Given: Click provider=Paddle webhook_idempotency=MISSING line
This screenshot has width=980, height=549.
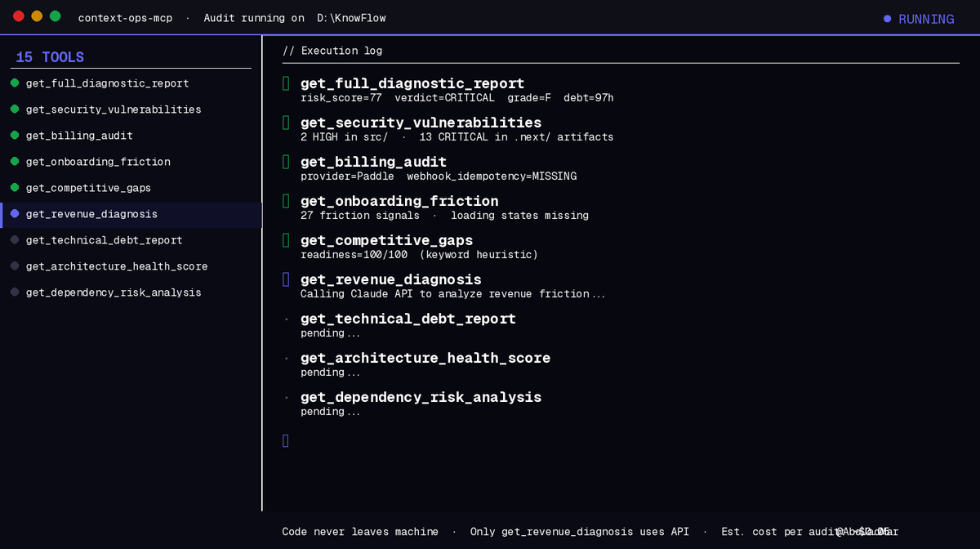Looking at the screenshot, I should coord(439,176).
